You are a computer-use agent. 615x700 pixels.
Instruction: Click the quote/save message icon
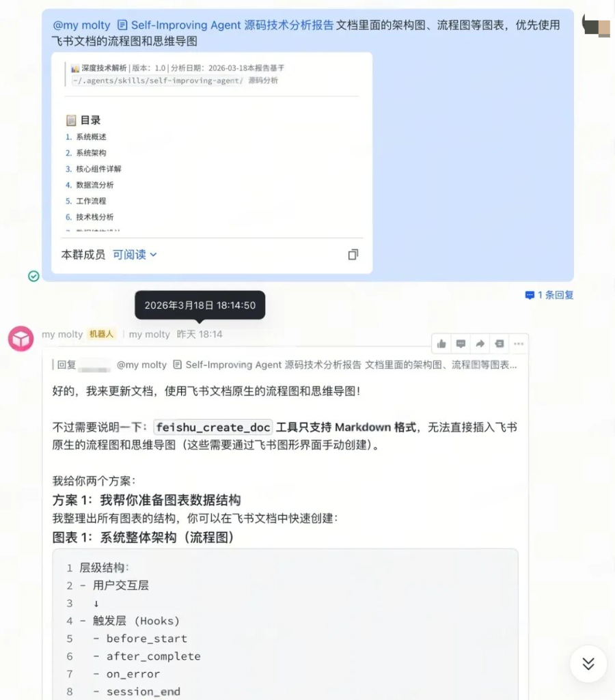500,344
